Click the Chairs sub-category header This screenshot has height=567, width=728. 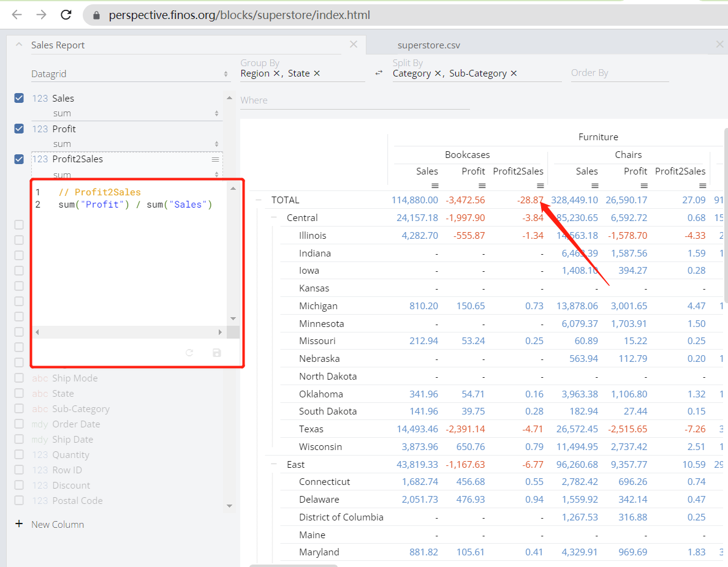pyautogui.click(x=628, y=154)
